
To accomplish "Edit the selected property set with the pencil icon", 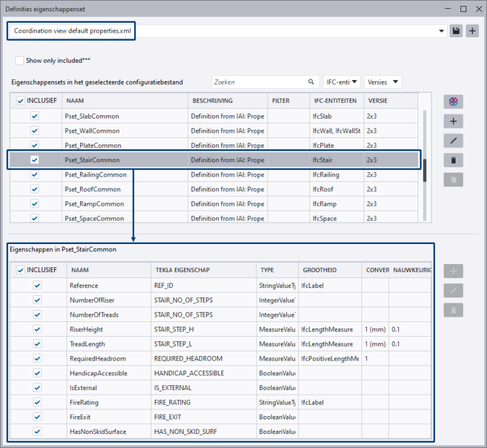I will 454,141.
